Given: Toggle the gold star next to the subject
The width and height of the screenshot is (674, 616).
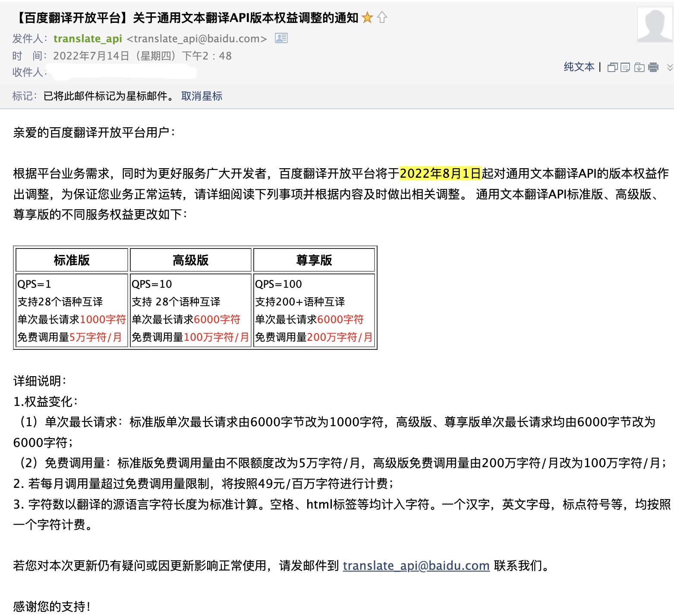Looking at the screenshot, I should (x=367, y=18).
